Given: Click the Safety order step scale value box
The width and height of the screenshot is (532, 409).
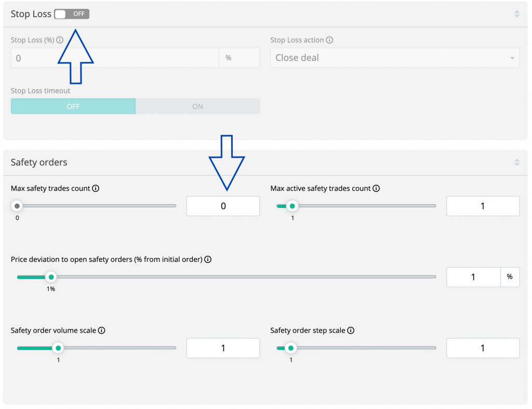Looking at the screenshot, I should click(483, 348).
